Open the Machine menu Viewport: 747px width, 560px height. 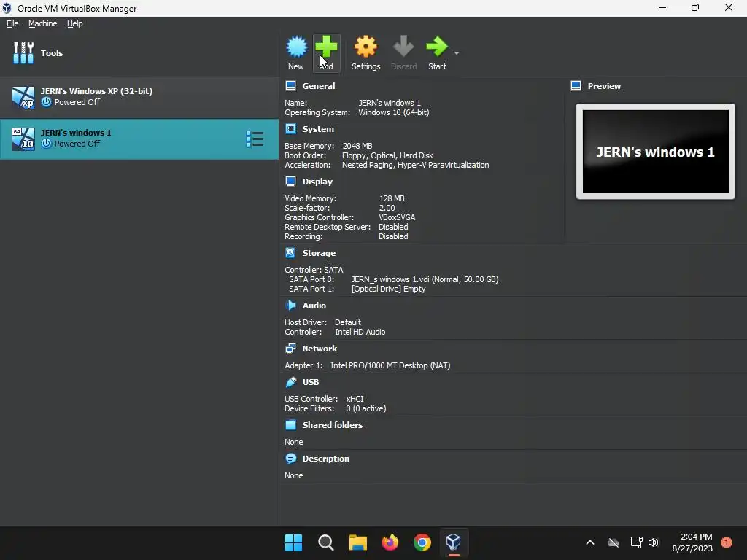[42, 23]
